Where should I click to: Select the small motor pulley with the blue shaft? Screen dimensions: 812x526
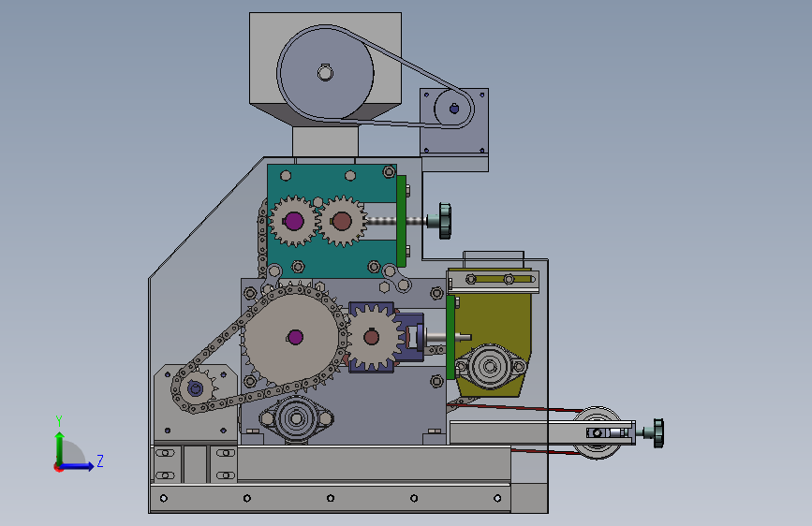pos(453,109)
